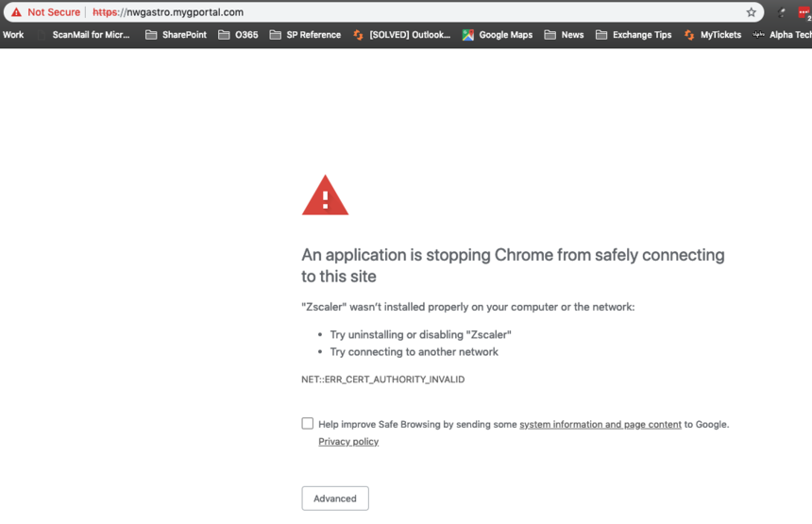Open the O365 bookmark folder
The width and height of the screenshot is (812, 524).
pos(238,35)
